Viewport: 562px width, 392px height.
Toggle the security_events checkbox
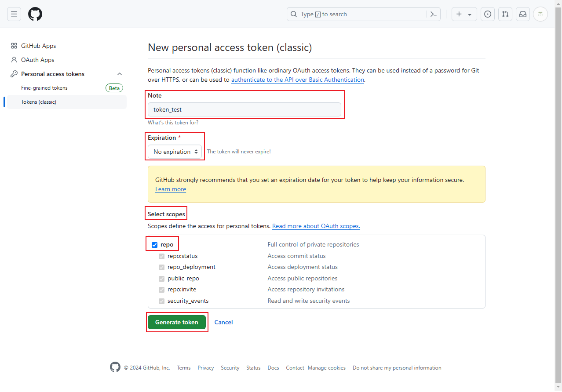[161, 301]
